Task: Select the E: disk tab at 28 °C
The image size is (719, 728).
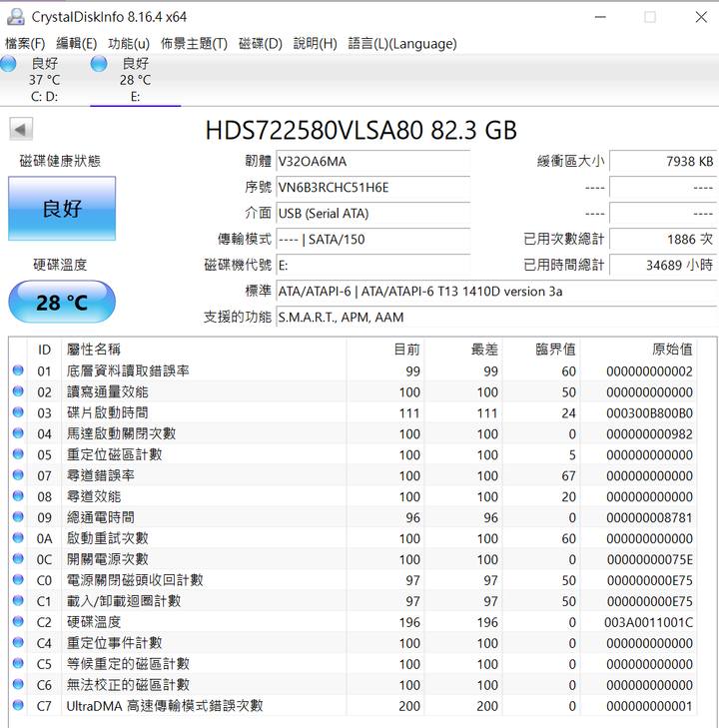Action: pyautogui.click(x=135, y=80)
